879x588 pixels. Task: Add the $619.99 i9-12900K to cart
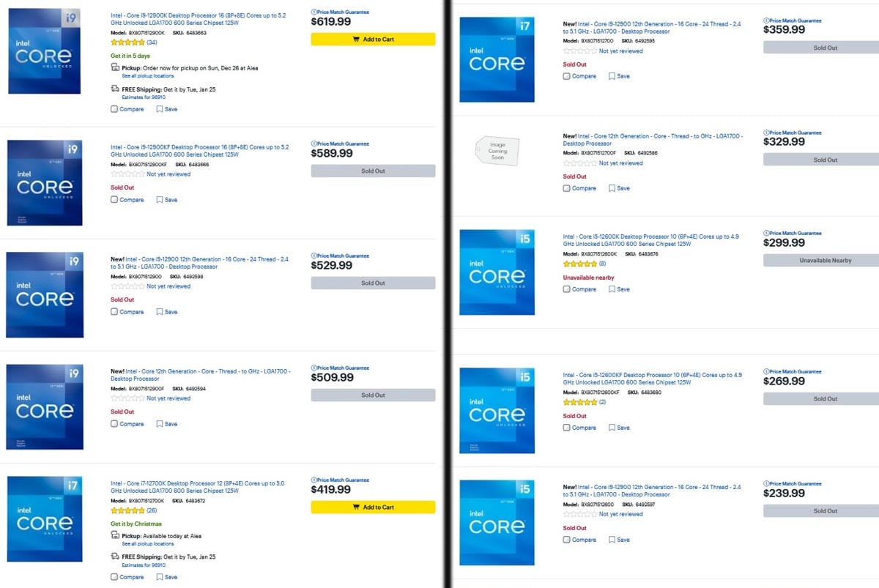click(373, 40)
